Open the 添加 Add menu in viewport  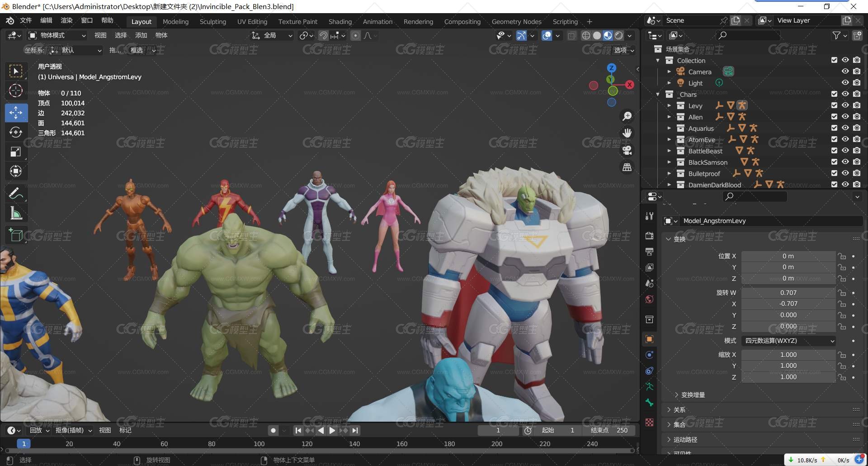click(x=141, y=35)
